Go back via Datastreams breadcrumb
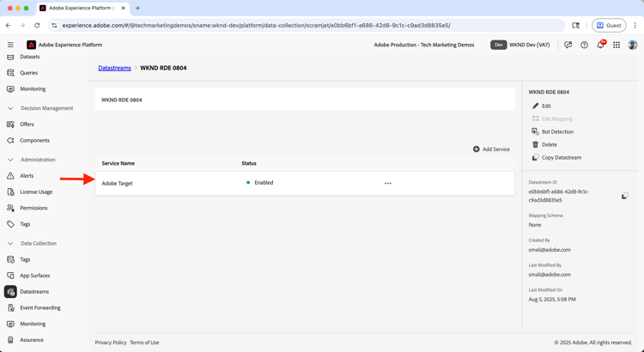The width and height of the screenshot is (644, 352). pos(114,68)
